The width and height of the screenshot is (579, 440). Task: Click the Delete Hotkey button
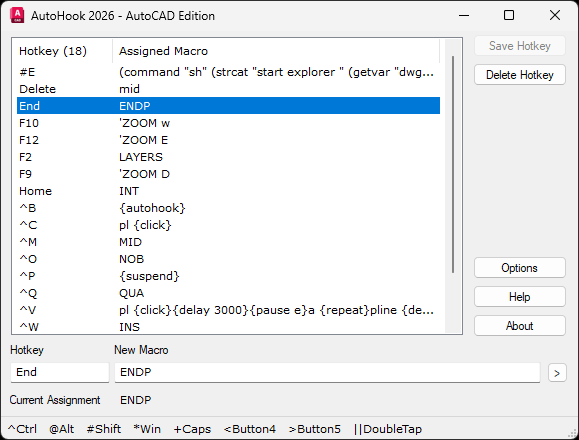[520, 75]
